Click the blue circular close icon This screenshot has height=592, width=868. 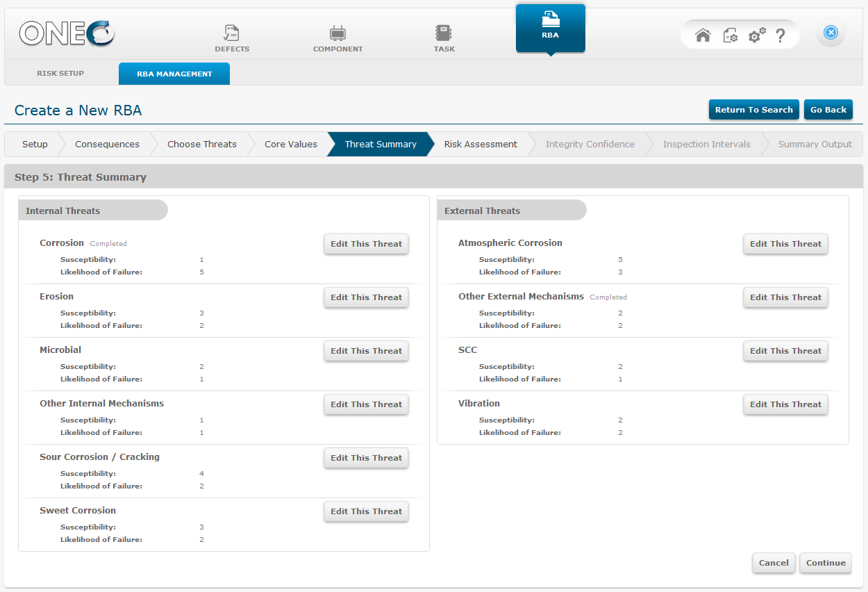831,33
